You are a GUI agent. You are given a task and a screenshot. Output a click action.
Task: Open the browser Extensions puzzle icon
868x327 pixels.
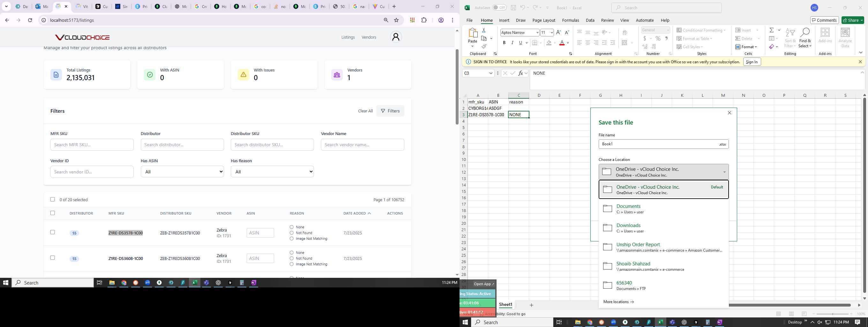coord(424,20)
